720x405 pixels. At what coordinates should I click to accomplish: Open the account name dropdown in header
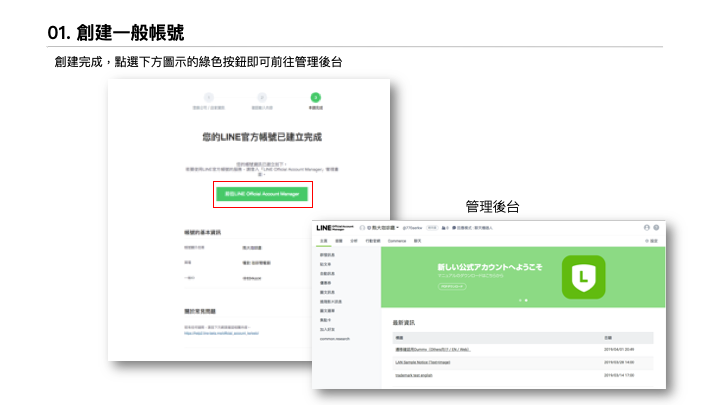click(380, 228)
